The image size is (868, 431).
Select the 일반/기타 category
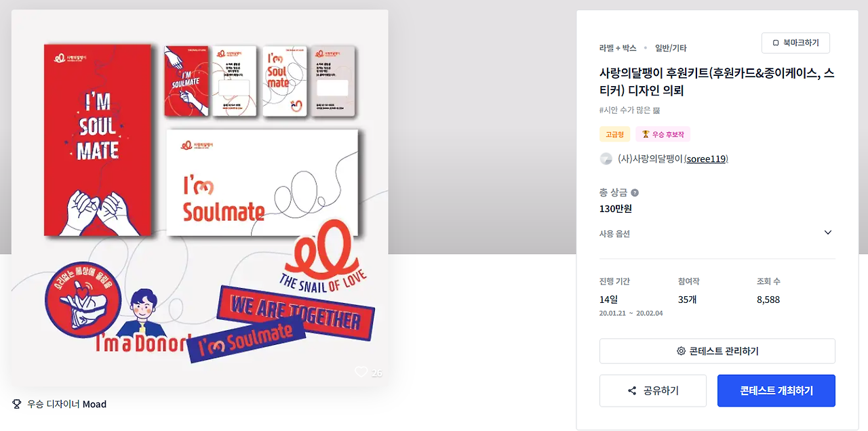[x=671, y=48]
